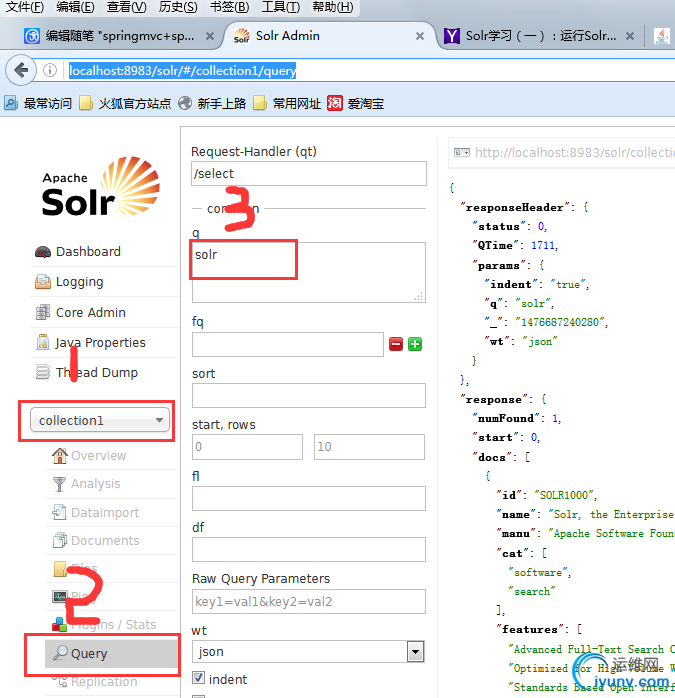Open the Dashboard page
675x698 pixels.
88,252
